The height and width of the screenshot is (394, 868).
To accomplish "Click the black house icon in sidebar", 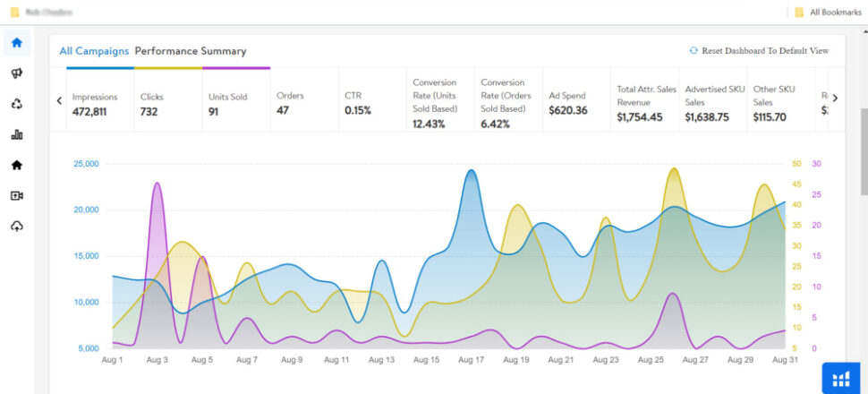I will click(x=16, y=165).
